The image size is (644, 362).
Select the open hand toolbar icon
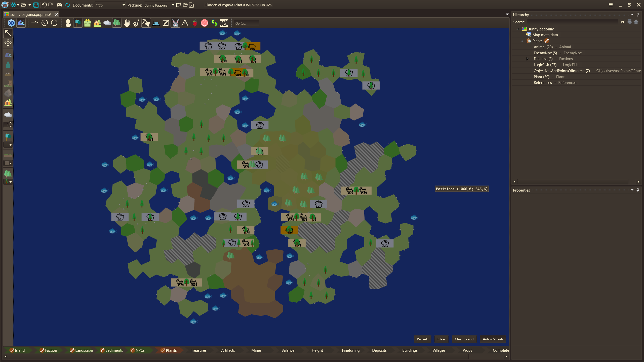[x=127, y=23]
